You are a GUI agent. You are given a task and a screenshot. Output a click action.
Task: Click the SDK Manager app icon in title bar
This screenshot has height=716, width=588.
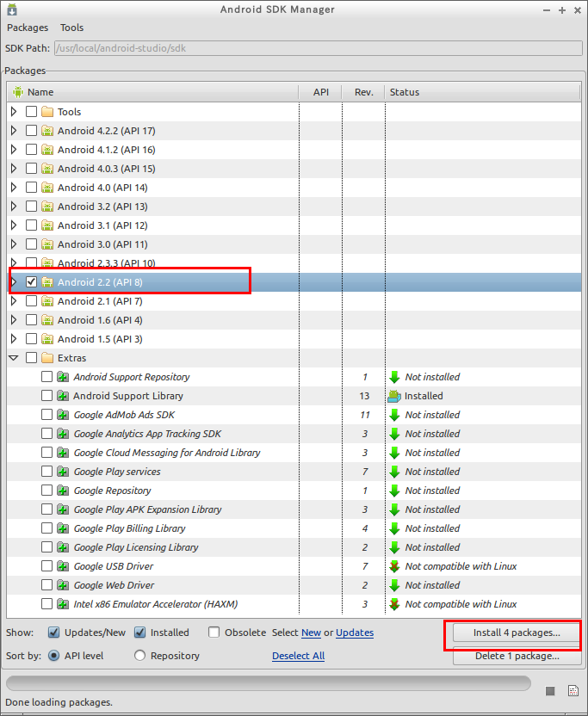[12, 9]
